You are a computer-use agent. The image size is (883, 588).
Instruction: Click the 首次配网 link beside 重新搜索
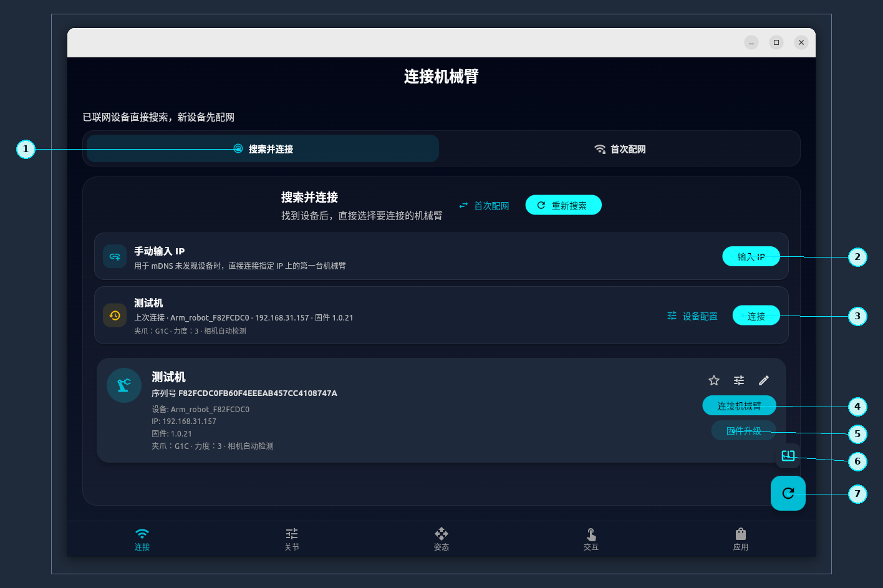[485, 206]
